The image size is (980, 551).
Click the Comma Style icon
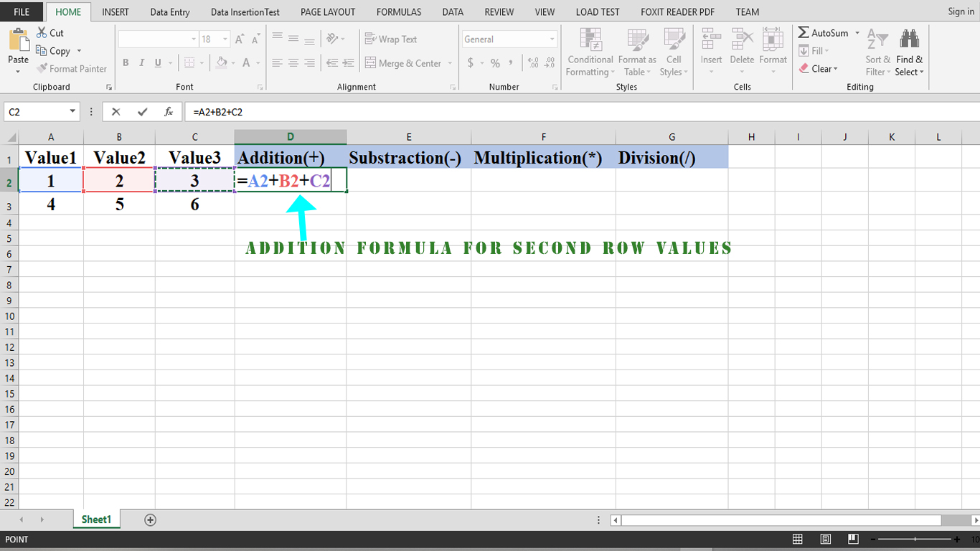click(x=510, y=63)
